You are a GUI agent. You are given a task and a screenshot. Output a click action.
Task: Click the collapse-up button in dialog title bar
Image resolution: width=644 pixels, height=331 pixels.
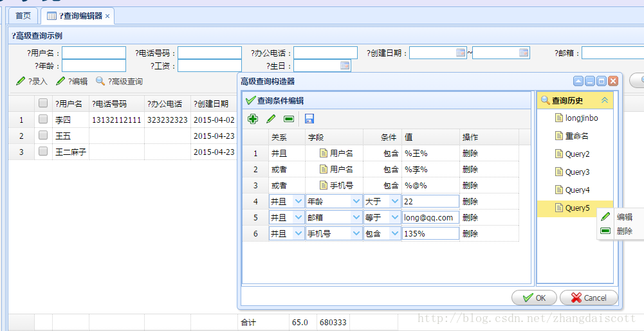[x=578, y=81]
